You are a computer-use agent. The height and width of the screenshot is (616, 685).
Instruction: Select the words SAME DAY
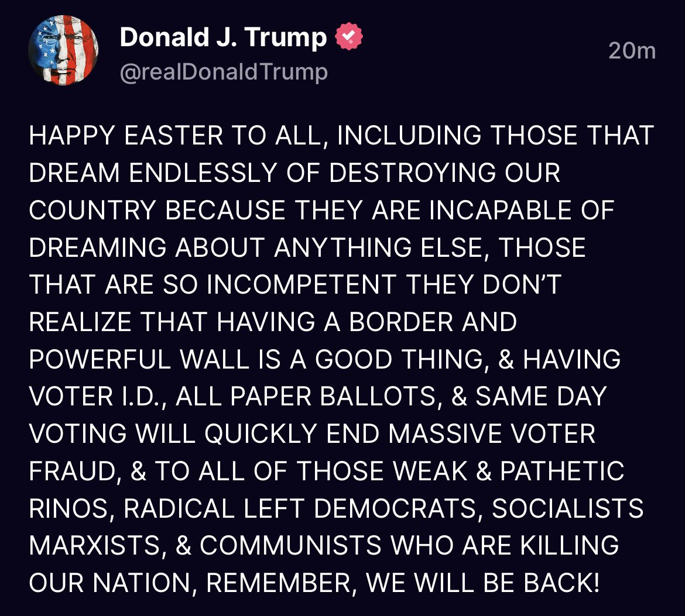[541, 397]
